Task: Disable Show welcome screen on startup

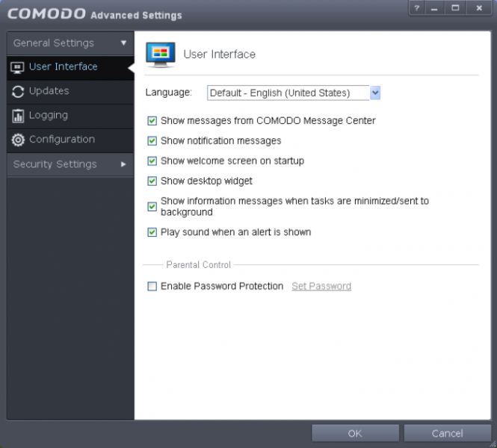Action: pos(152,161)
